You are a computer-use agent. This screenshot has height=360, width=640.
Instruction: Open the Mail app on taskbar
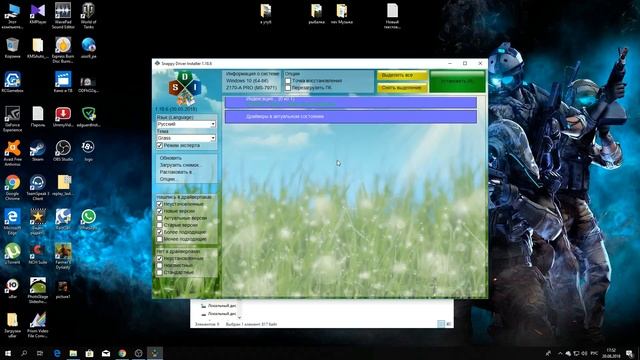point(106,353)
